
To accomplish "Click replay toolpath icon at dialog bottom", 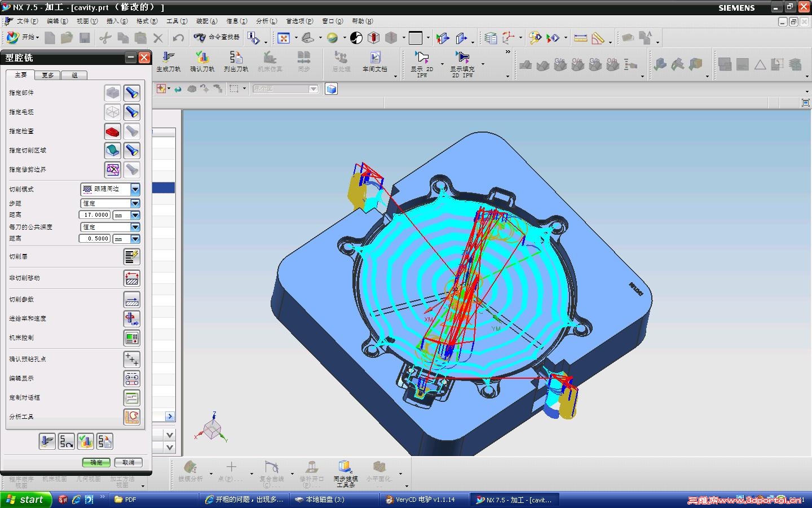I will pos(67,441).
